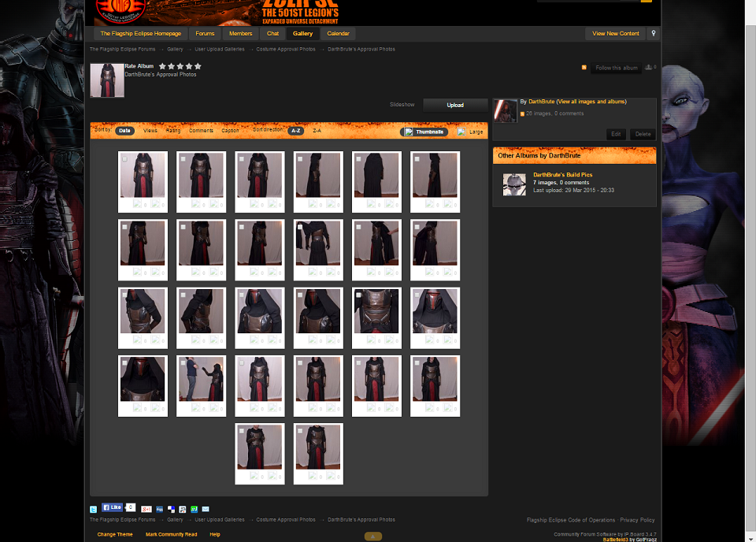Screen dimensions: 756x542
Task: Click the back-to-top arrow at page bottom
Action: pos(372,536)
